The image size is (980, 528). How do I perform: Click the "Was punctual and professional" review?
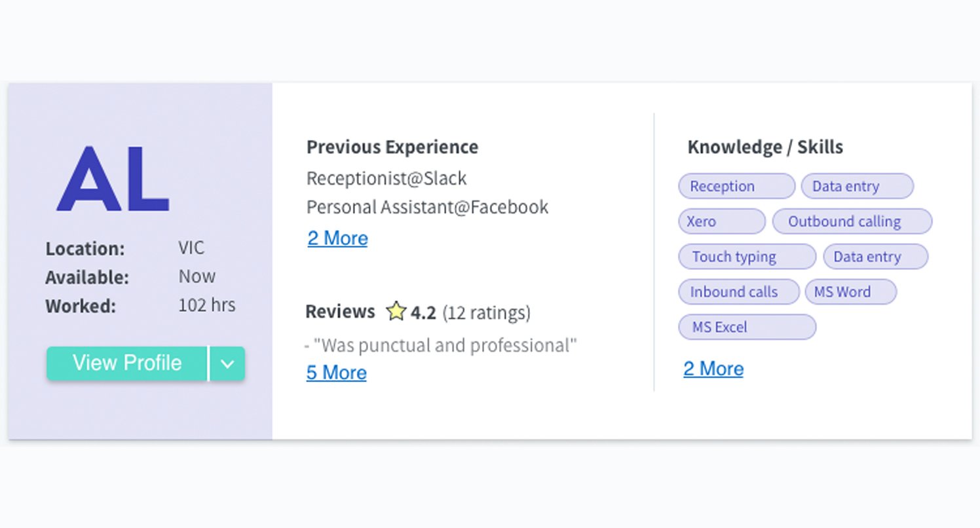[x=441, y=345]
